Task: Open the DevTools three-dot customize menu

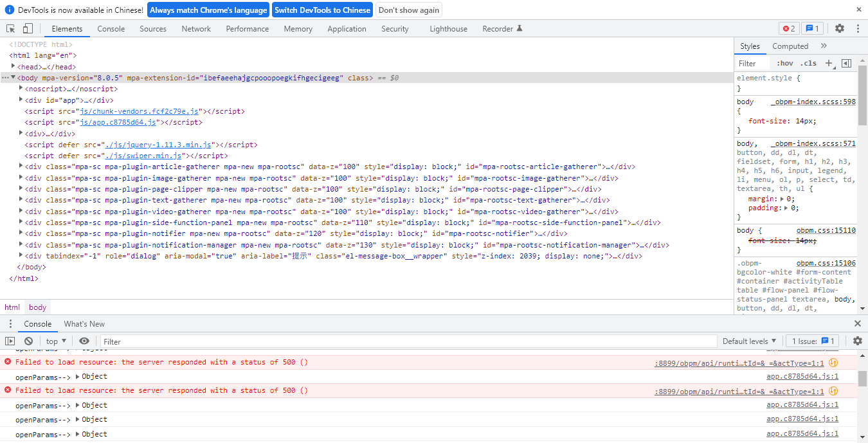Action: click(858, 28)
